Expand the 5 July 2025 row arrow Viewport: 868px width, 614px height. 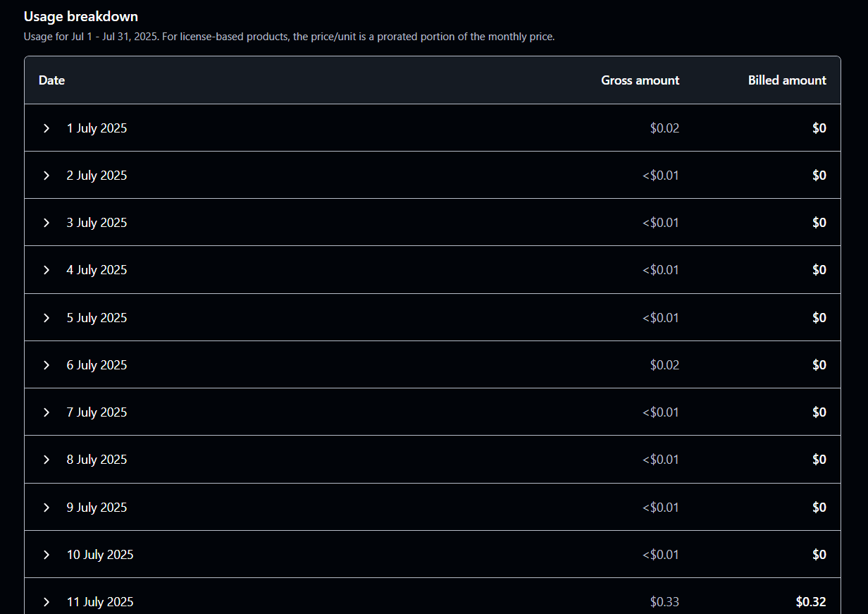46,318
